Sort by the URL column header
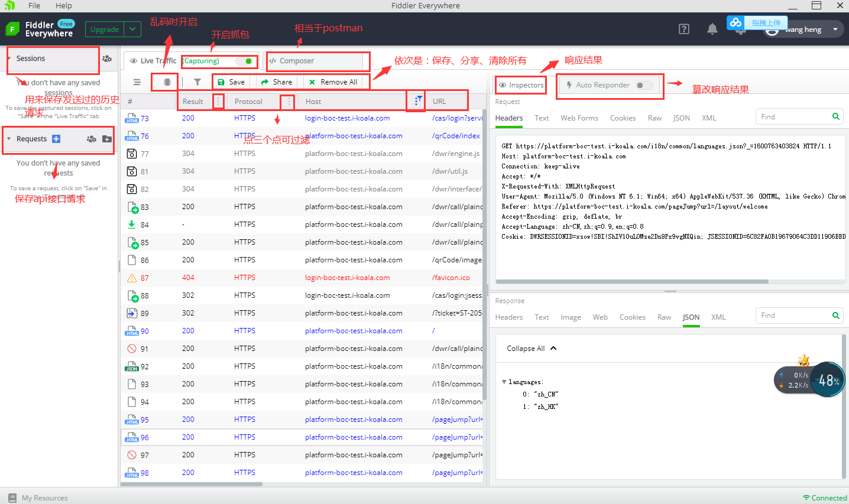The height and width of the screenshot is (504, 849). [x=439, y=102]
